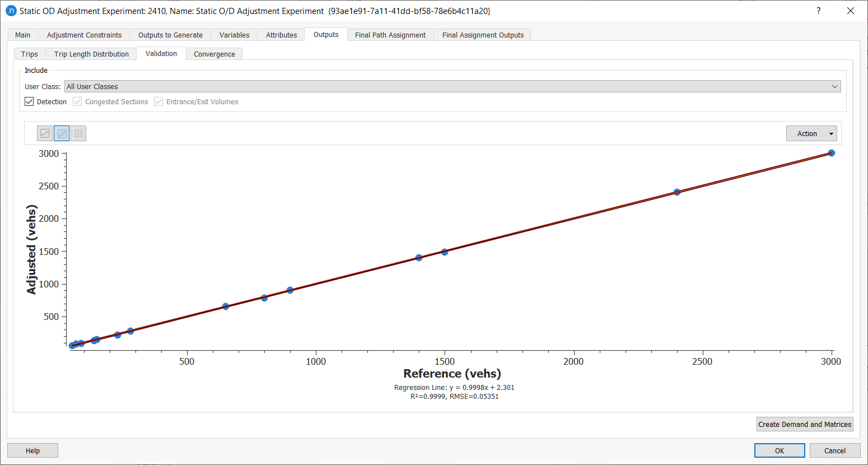This screenshot has width=868, height=465.
Task: Switch to the Convergence tab
Action: 214,54
